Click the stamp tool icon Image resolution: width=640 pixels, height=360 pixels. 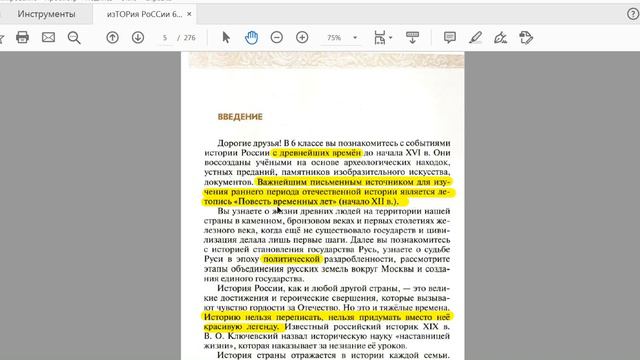pos(526,38)
